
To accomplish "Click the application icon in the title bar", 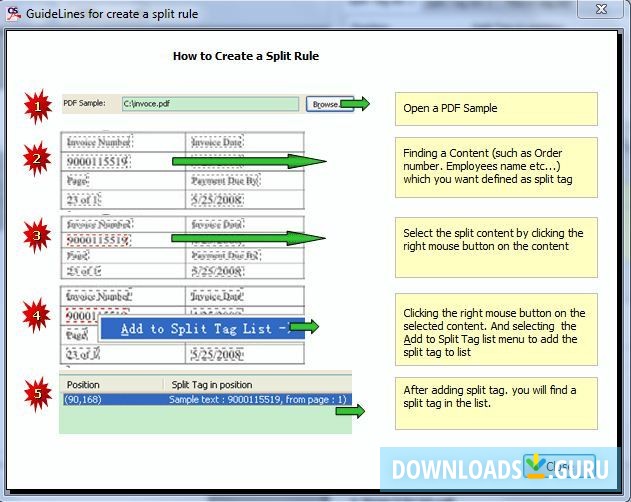I will [13, 14].
